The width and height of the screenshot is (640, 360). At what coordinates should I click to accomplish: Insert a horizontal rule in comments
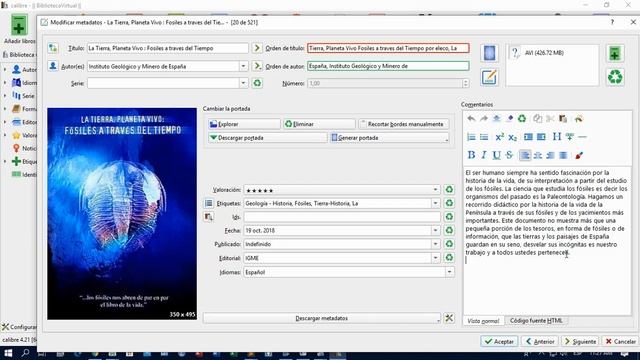click(x=582, y=137)
